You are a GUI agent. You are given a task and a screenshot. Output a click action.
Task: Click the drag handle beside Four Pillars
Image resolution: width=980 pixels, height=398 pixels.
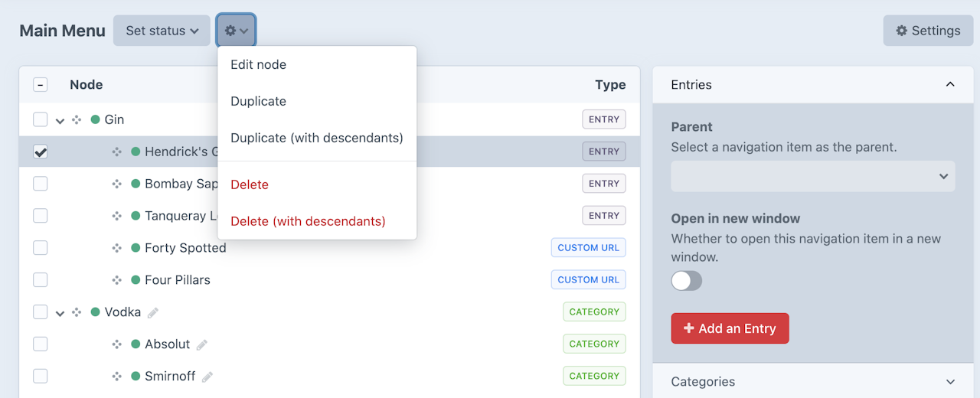click(116, 280)
